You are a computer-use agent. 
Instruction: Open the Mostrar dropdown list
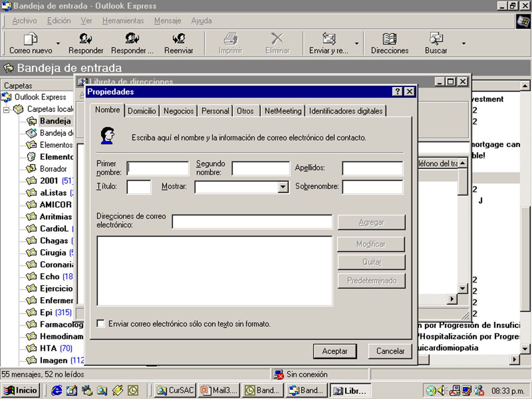click(x=283, y=187)
